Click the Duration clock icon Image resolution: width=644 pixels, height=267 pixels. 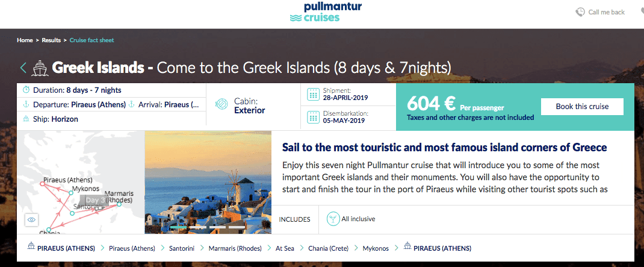coord(26,90)
